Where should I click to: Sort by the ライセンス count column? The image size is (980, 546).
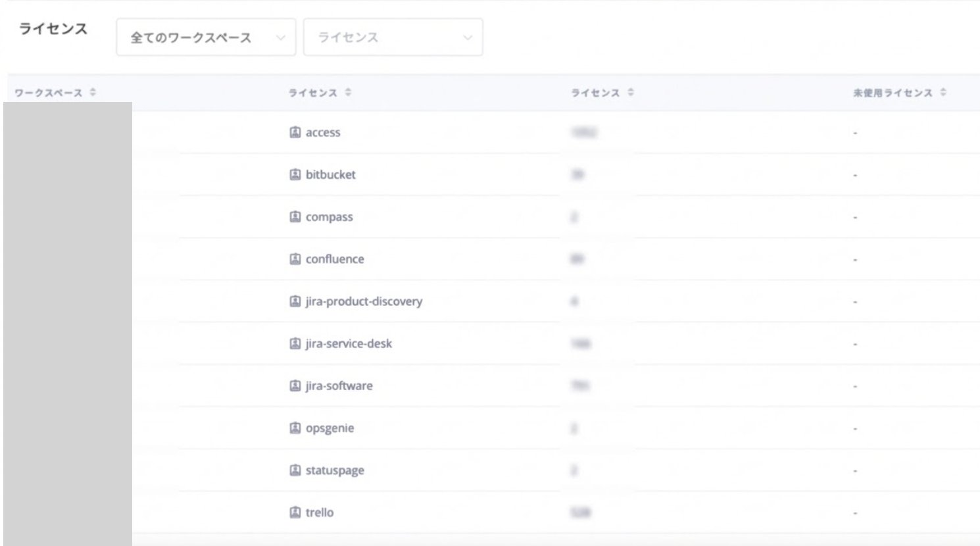click(631, 93)
